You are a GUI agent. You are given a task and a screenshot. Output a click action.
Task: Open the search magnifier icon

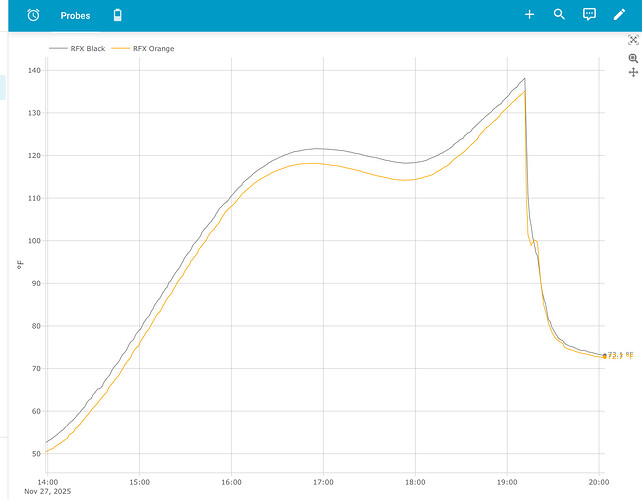pos(559,14)
